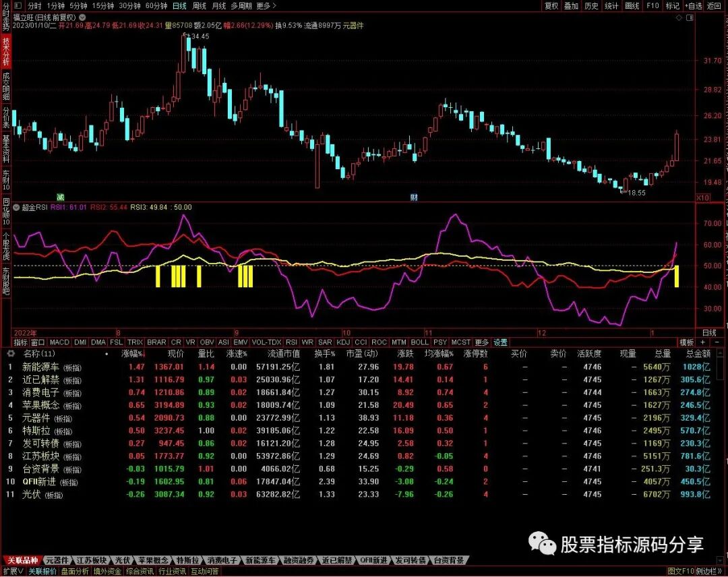The image size is (728, 577).
Task: Select the 15分钟 period
Action: point(103,6)
